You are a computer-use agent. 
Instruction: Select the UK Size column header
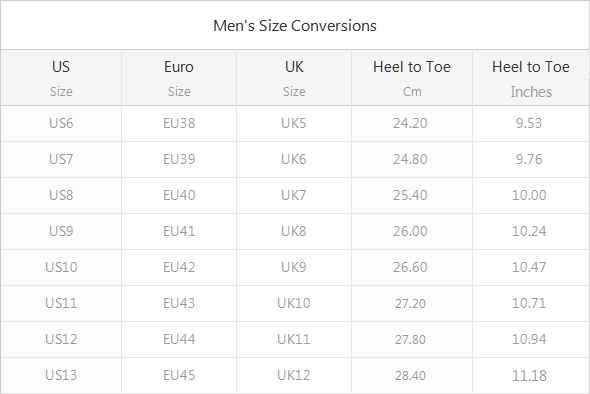294,78
